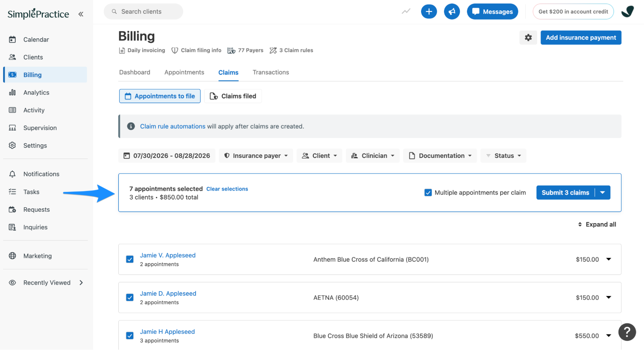Click the Daily invoicing document icon

coord(122,51)
